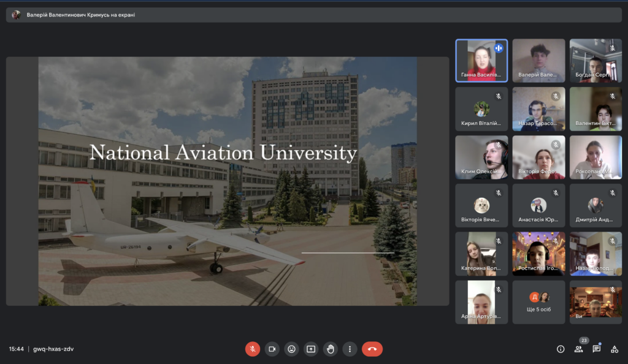Open the meeting details info icon
This screenshot has width=628, height=364.
pos(560,349)
